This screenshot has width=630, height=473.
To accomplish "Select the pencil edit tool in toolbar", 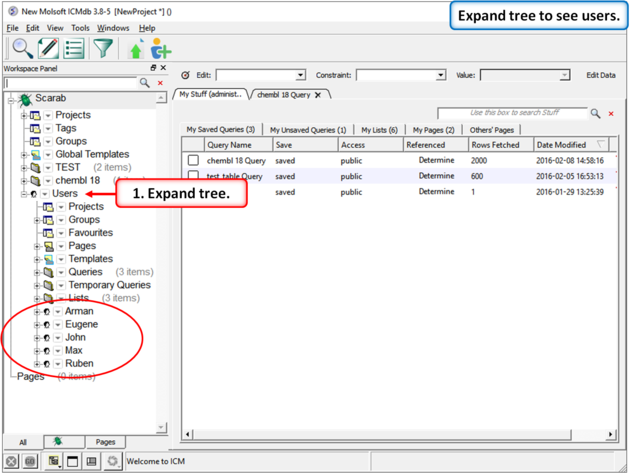I will pos(48,48).
